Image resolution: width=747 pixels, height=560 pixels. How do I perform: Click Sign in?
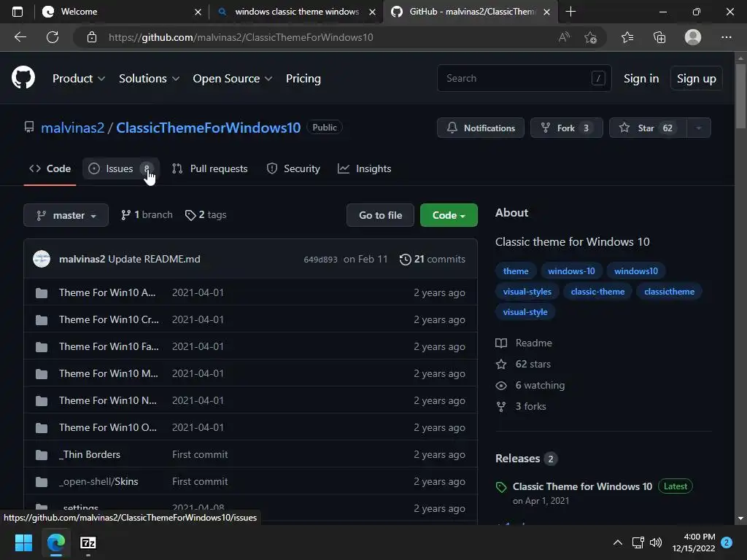641,79
